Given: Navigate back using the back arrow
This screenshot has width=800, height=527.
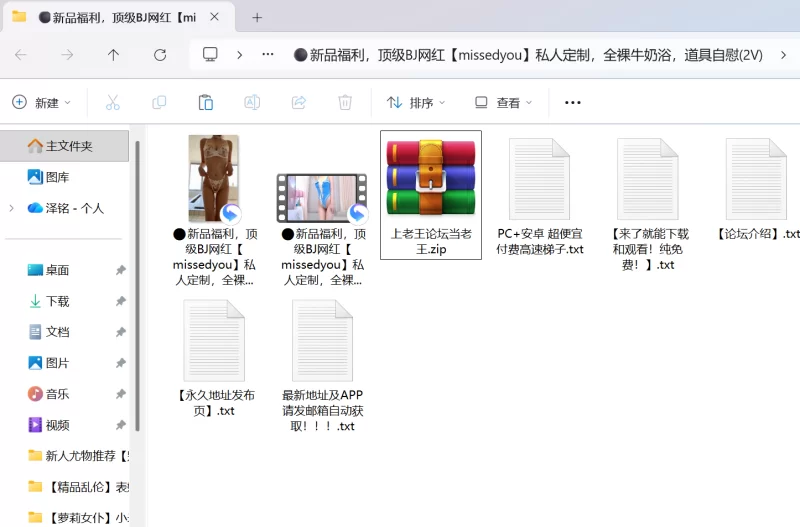Looking at the screenshot, I should tap(21, 55).
